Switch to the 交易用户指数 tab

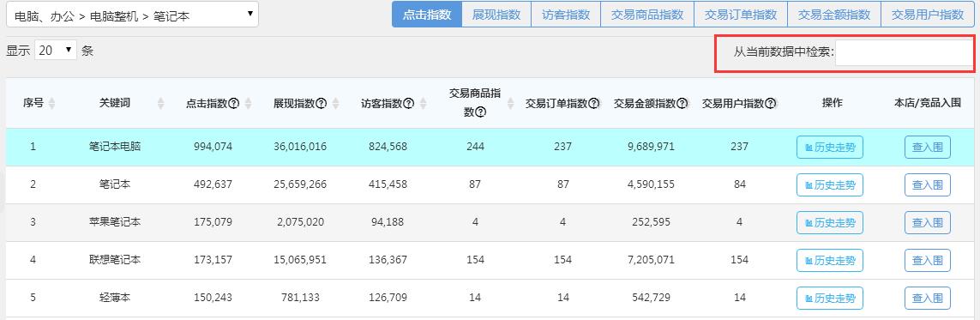pyautogui.click(x=928, y=15)
